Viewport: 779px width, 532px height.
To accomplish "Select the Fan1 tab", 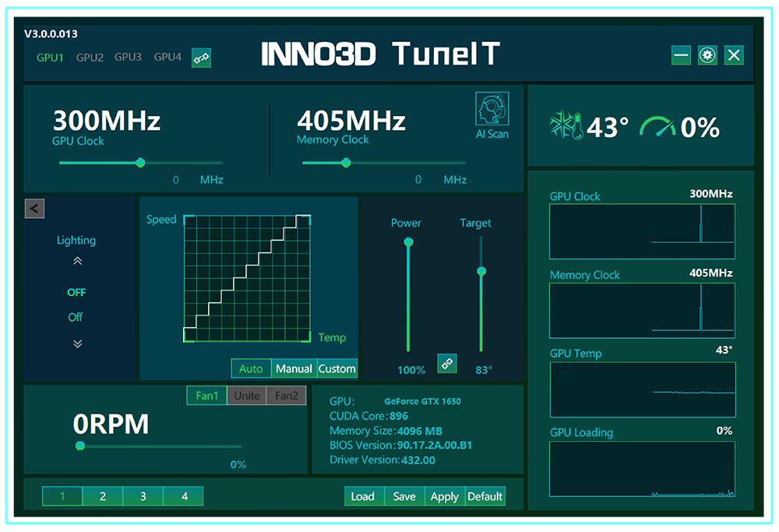I will [x=206, y=396].
